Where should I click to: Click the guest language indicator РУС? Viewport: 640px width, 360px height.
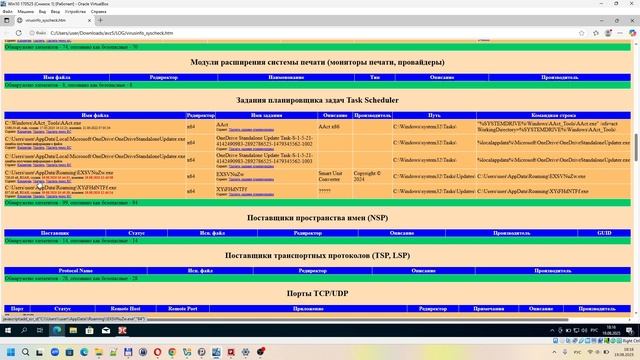(x=594, y=330)
